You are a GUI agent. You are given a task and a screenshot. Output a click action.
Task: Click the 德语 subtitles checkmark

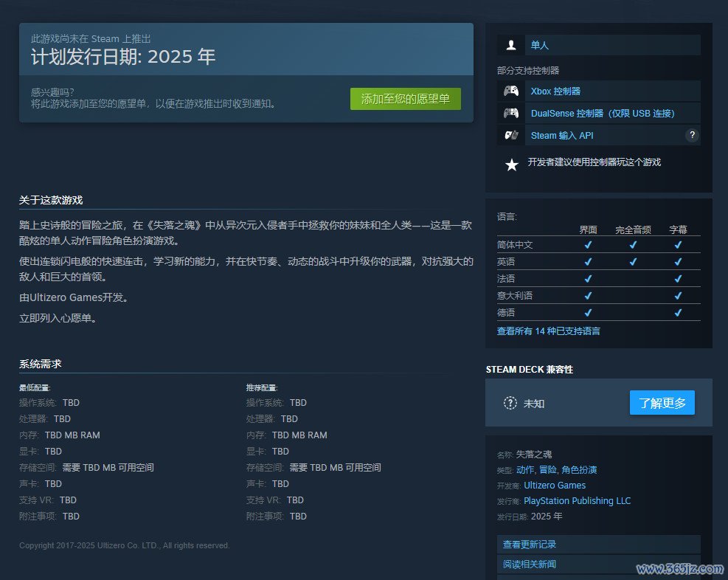678,313
